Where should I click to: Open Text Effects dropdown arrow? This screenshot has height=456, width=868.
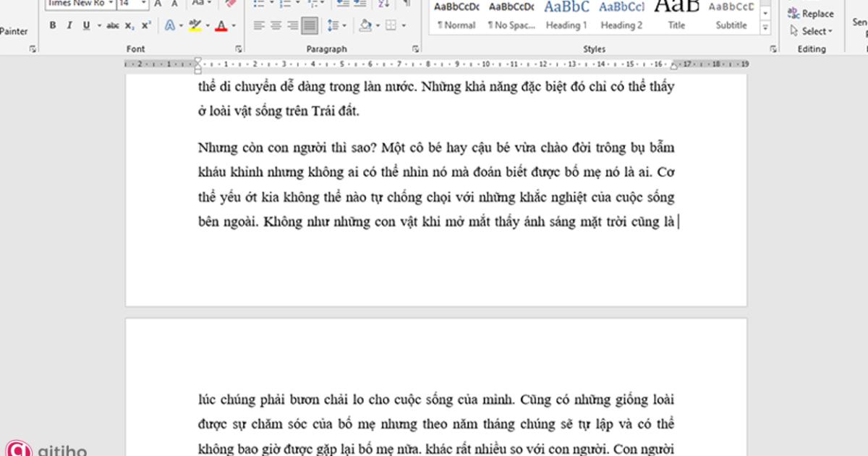[x=181, y=25]
